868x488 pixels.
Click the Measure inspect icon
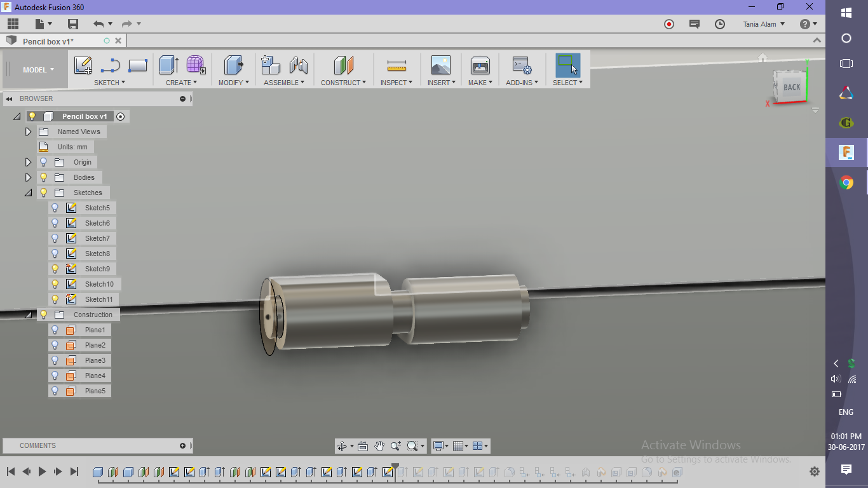pyautogui.click(x=397, y=65)
